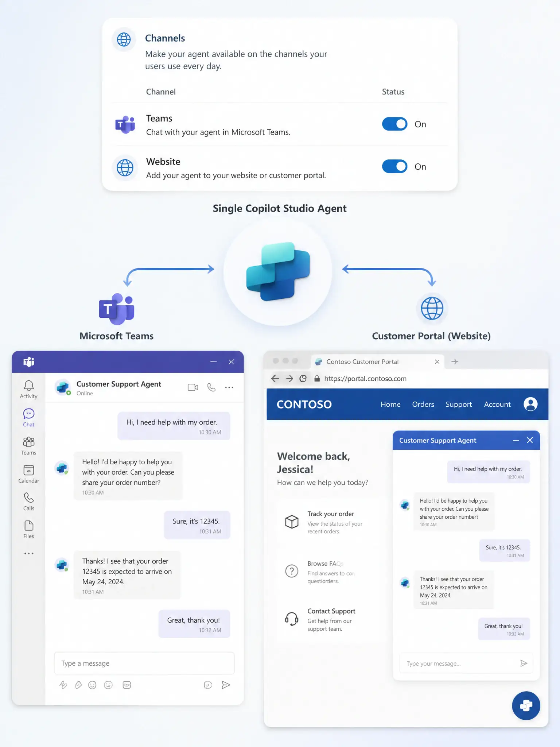Screen dimensions: 560x747
Task: Click the user profile avatar in Contoso header
Action: pyautogui.click(x=530, y=404)
